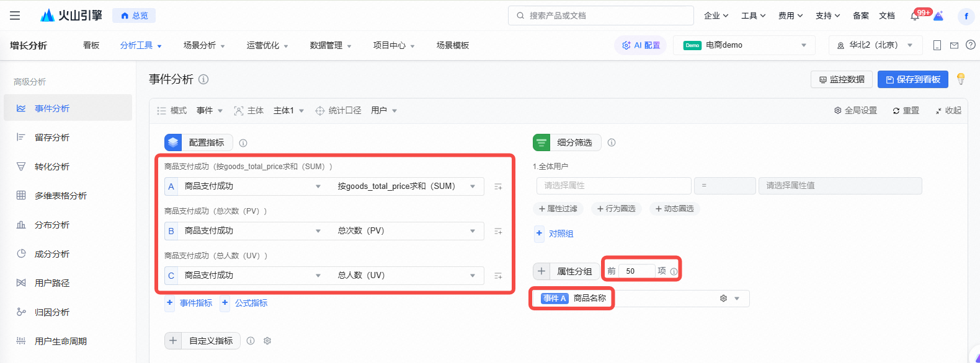
Task: Open metric B 总次数（PV）dropdown
Action: (406, 230)
